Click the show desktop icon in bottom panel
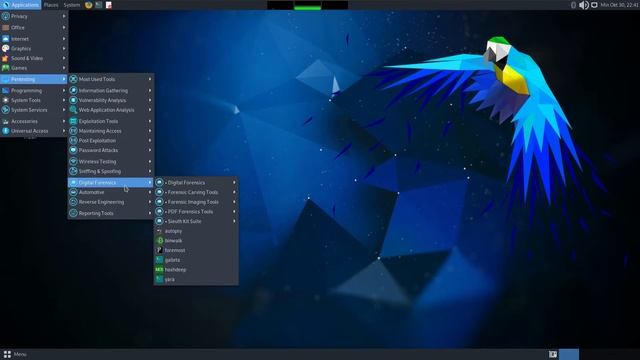The width and height of the screenshot is (640, 360). click(553, 354)
